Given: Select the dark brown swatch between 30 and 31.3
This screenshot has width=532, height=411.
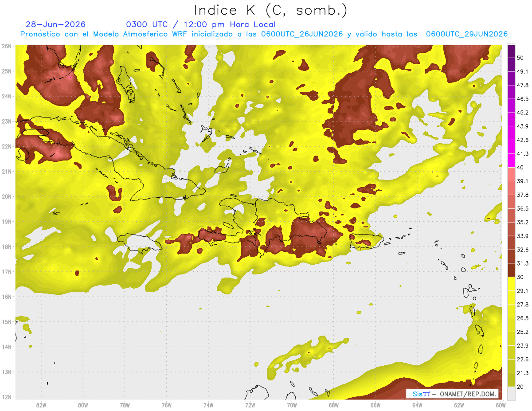Looking at the screenshot, I should [511, 270].
